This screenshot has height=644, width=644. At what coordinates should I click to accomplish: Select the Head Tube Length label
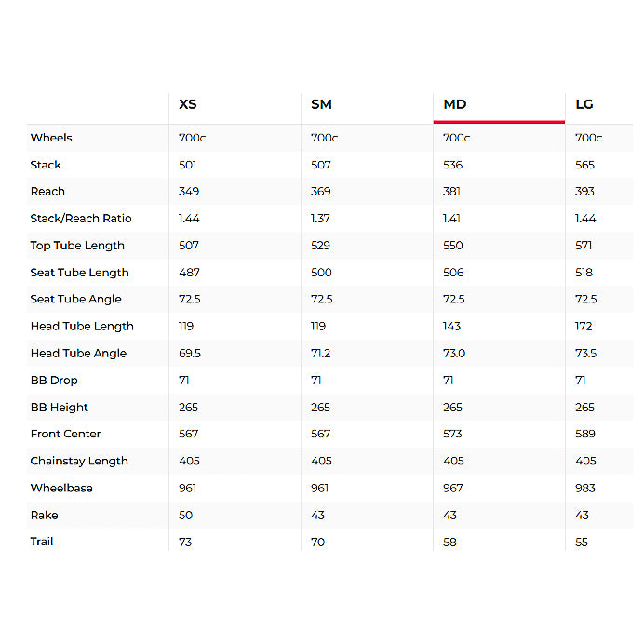82,327
